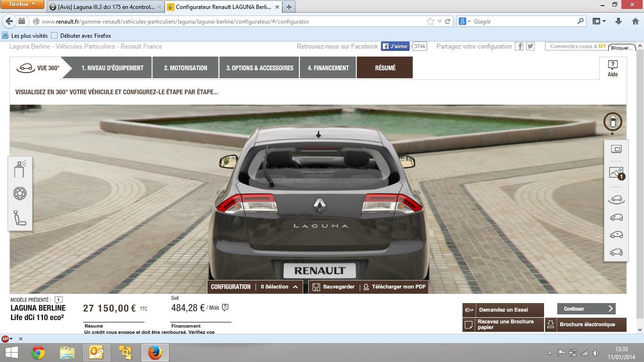
Task: Open the Firefox application menu dropdown
Action: 22,5
